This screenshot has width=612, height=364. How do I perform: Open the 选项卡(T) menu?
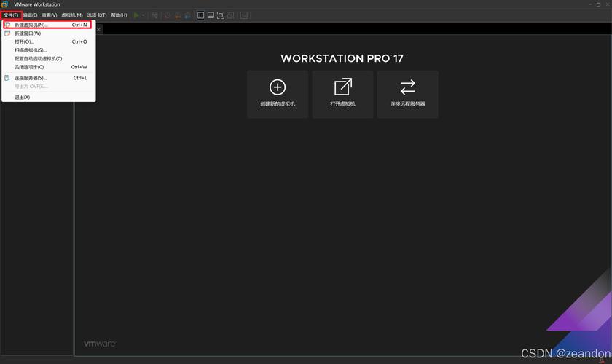click(x=97, y=15)
